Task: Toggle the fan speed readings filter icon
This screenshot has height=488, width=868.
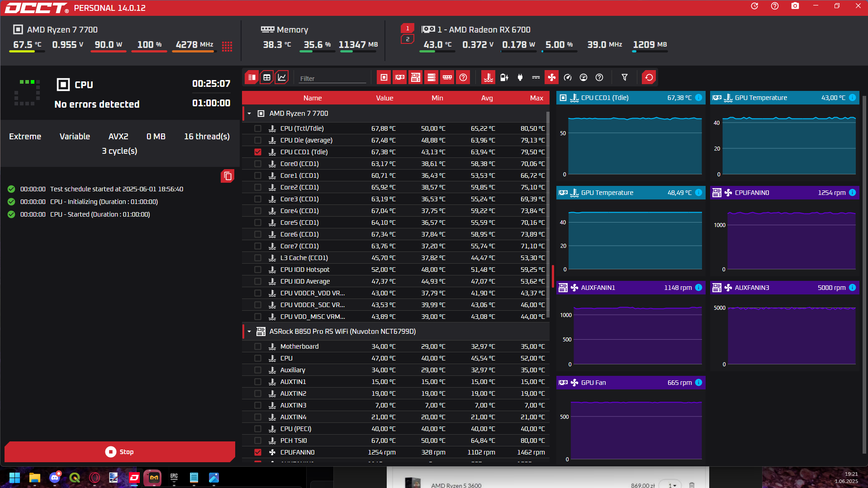Action: point(552,77)
